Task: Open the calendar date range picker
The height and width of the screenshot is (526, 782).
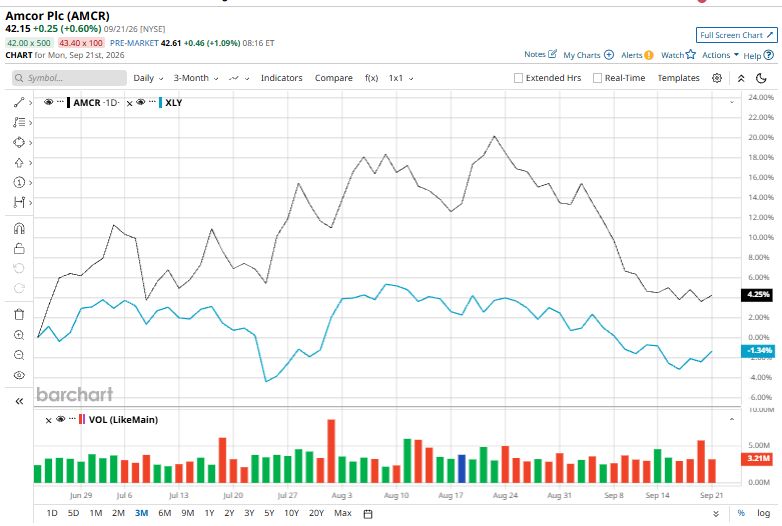Action: coord(368,514)
